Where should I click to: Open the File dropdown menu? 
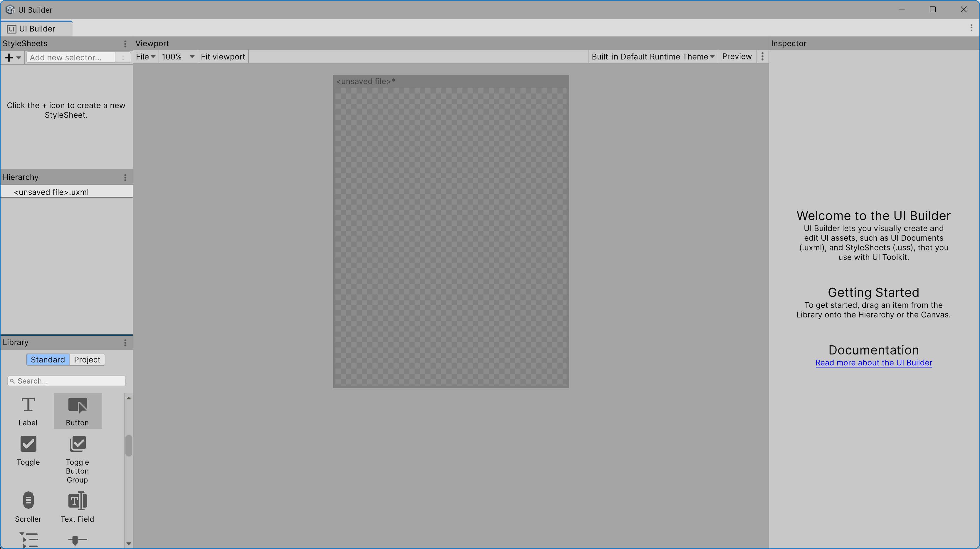[146, 57]
